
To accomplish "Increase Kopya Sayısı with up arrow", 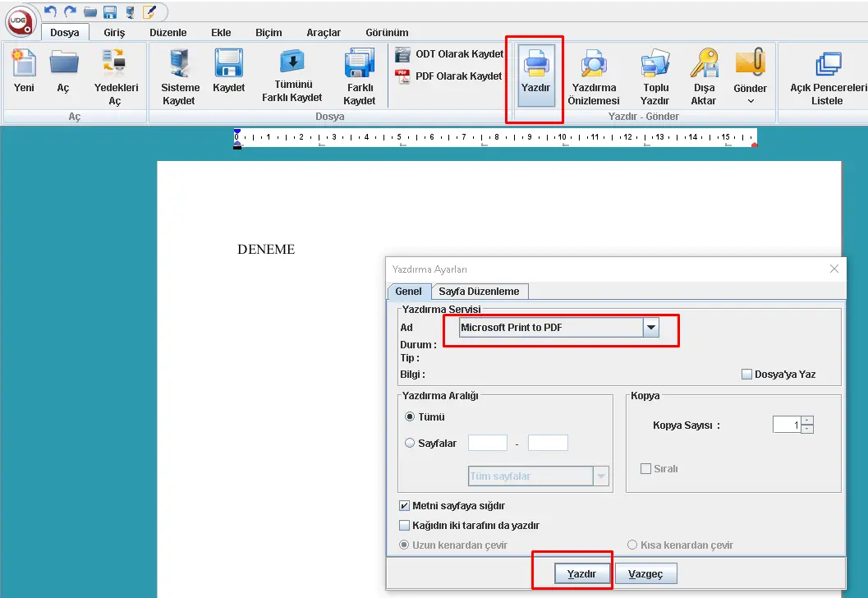I will (807, 420).
